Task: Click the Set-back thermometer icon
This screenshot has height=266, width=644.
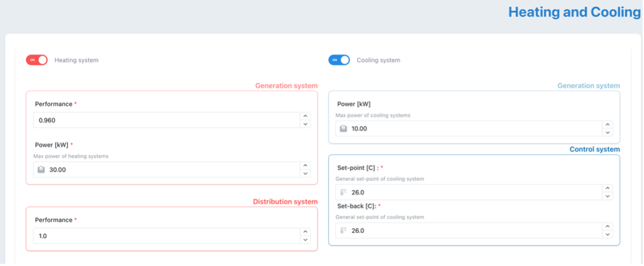Action: [x=343, y=231]
